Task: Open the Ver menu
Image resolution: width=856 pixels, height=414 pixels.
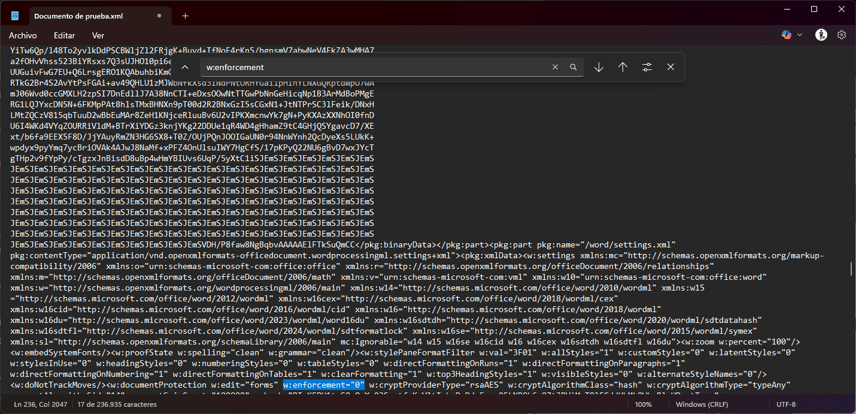Action: coord(98,35)
